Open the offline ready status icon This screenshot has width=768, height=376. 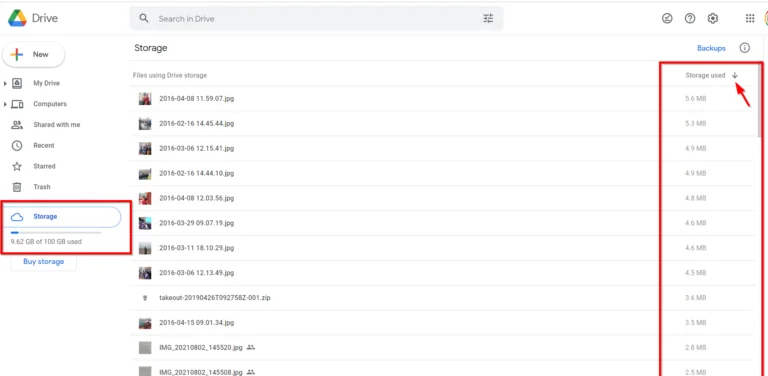(x=667, y=19)
